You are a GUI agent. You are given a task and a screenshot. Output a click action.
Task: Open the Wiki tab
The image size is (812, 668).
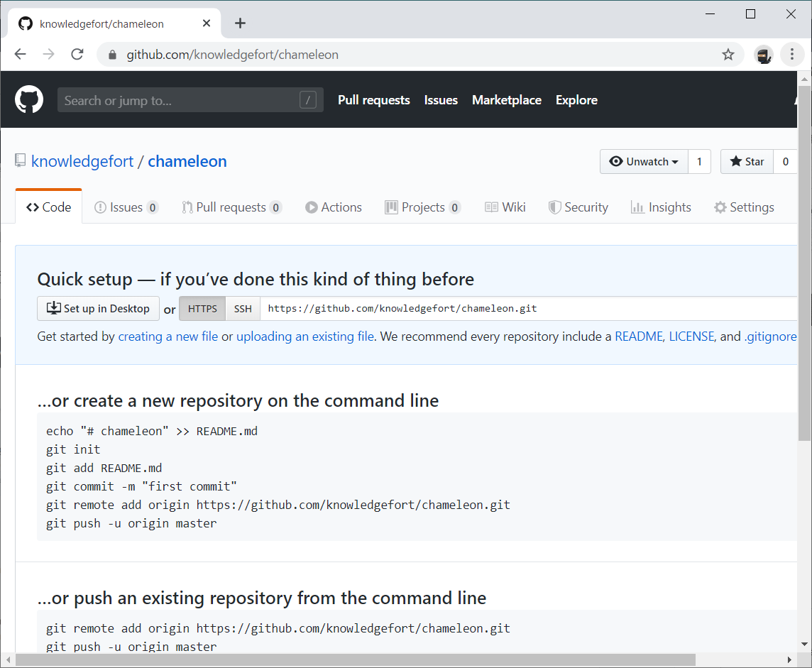tap(505, 207)
